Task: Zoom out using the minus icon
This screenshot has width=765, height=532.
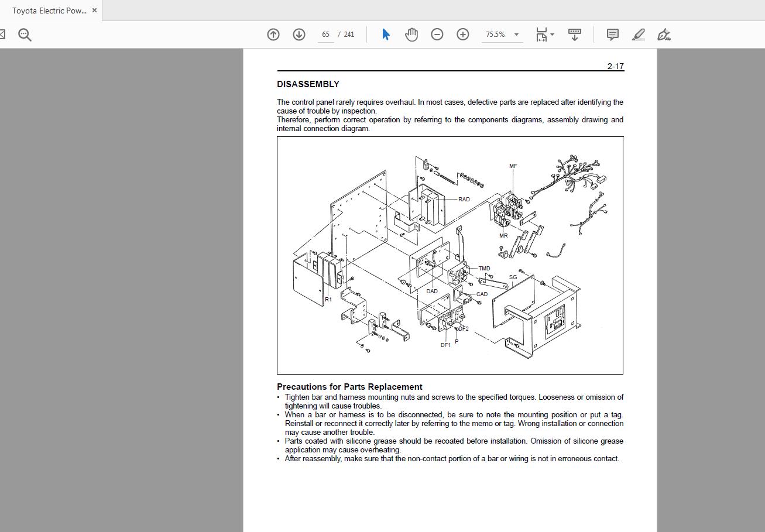Action: pos(437,35)
